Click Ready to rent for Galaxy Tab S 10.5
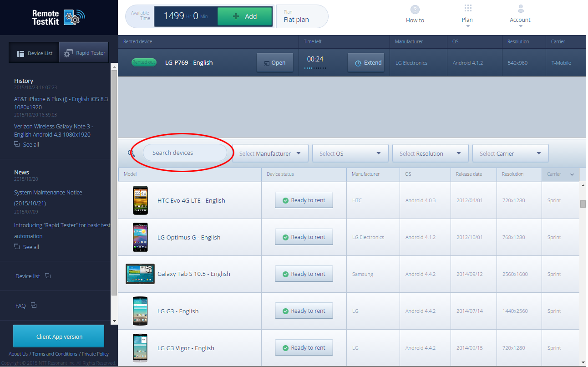Viewport: 588px width, 367px height. click(304, 274)
